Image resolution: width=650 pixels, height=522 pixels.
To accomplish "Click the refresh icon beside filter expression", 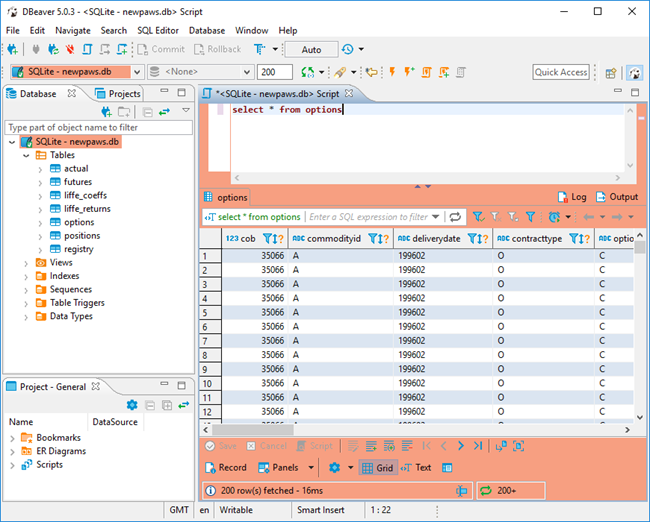I will point(455,217).
